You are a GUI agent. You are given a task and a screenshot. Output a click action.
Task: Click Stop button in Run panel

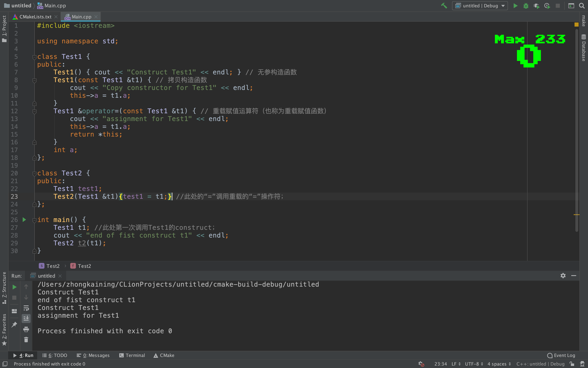pos(14,298)
